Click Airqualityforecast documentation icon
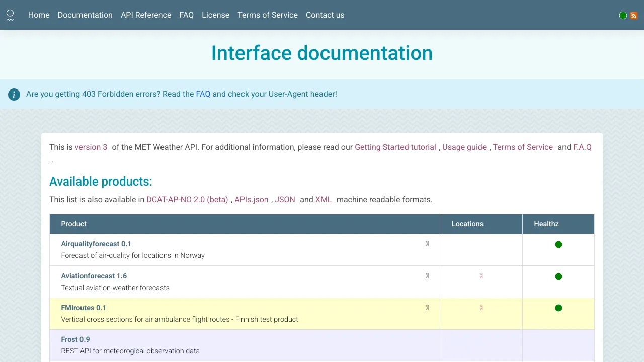This screenshot has width=644, height=362. [x=427, y=244]
